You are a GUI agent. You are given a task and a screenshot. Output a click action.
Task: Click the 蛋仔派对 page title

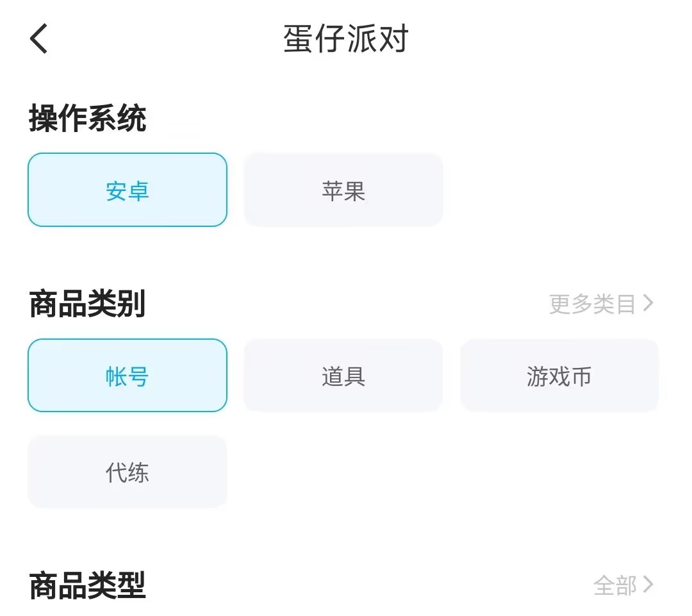click(x=346, y=39)
